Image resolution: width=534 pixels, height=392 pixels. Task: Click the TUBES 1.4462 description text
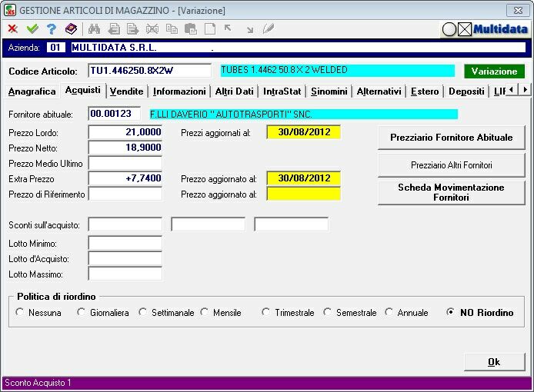(x=285, y=70)
